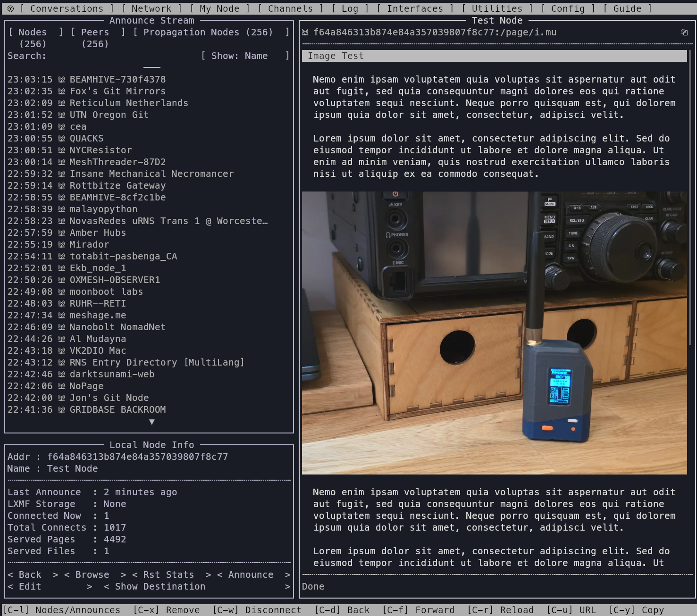
Task: Click the node icon beside OXMESH-OBSERVER1
Action: tap(61, 280)
